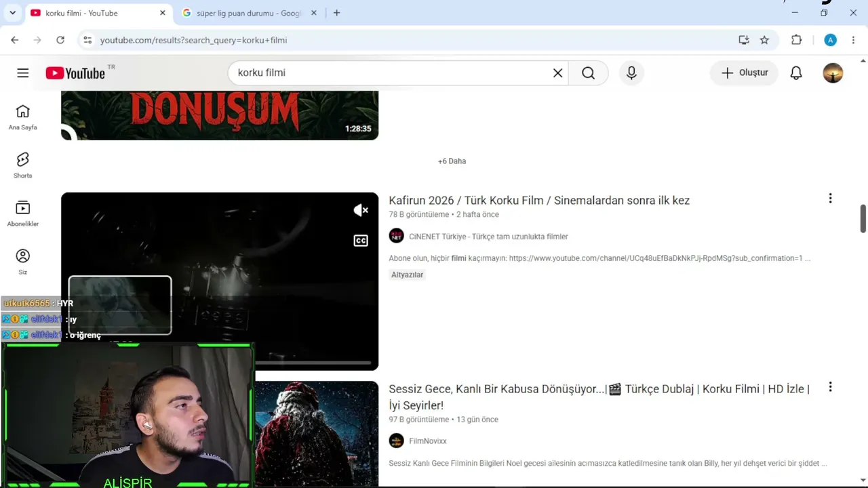Click the browser address bar URL
The height and width of the screenshot is (488, 868).
point(193,40)
